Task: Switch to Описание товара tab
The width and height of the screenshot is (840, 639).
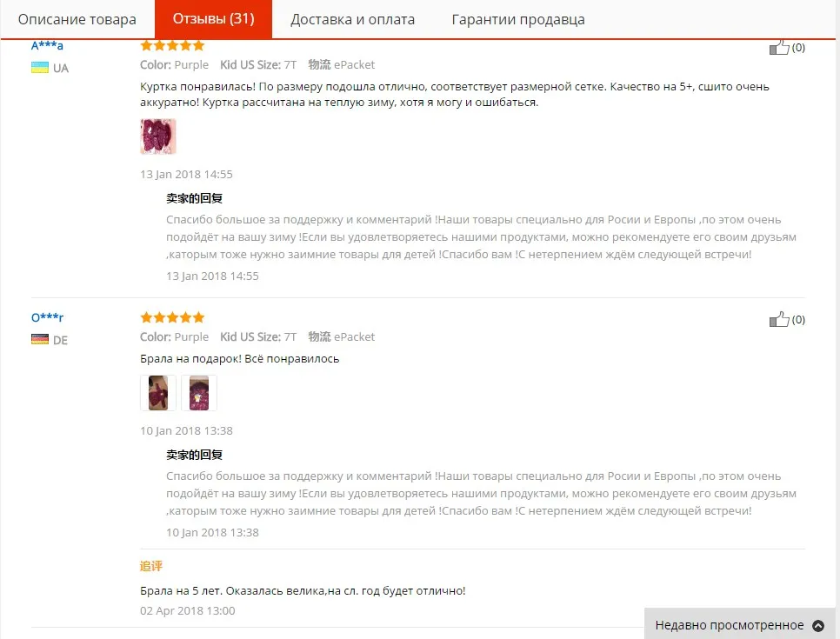Action: [77, 19]
